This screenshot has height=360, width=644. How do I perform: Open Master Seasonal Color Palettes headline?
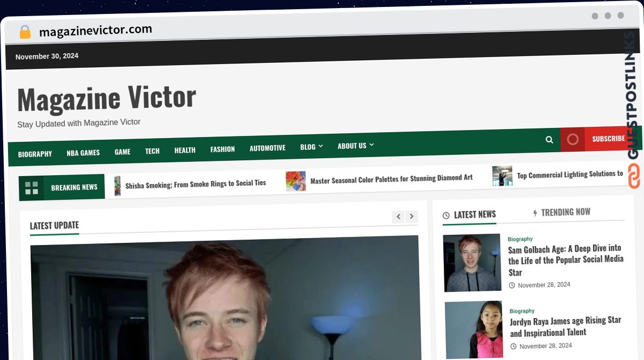pyautogui.click(x=391, y=179)
